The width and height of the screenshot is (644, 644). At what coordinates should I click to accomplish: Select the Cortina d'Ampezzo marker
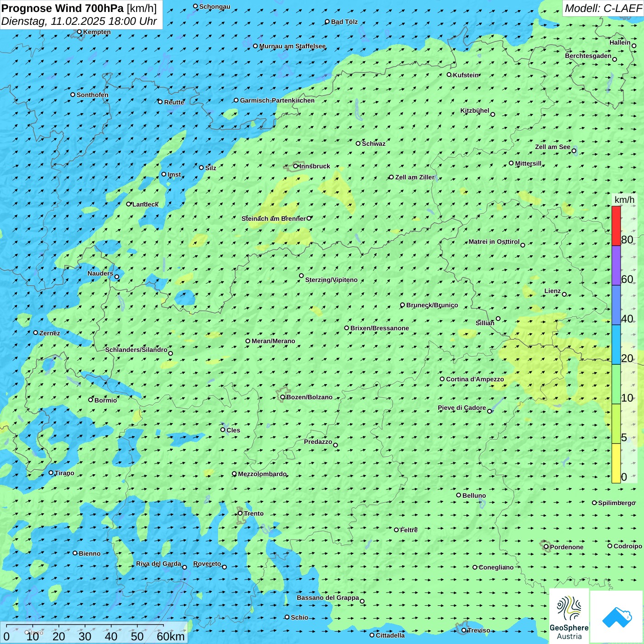442,379
